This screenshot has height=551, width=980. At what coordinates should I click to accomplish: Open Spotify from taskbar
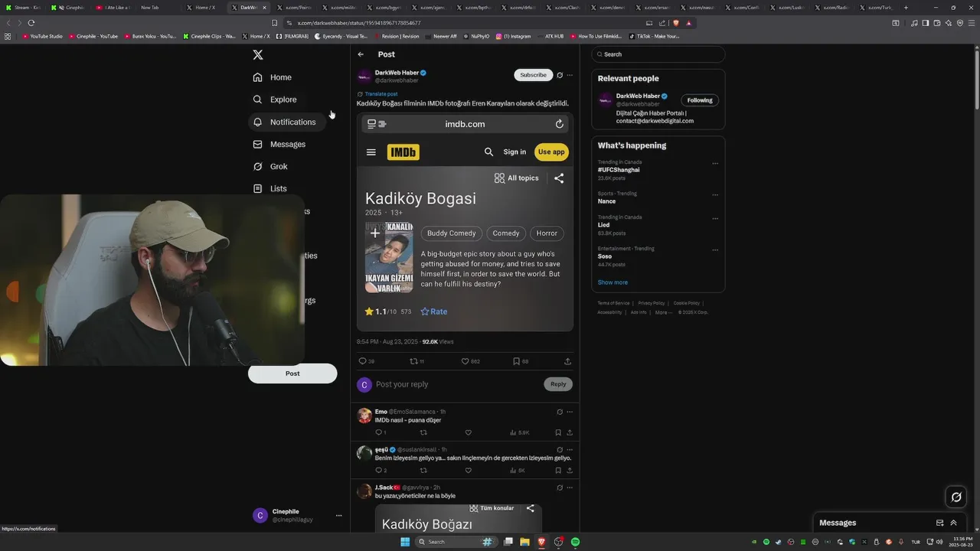pos(576,542)
